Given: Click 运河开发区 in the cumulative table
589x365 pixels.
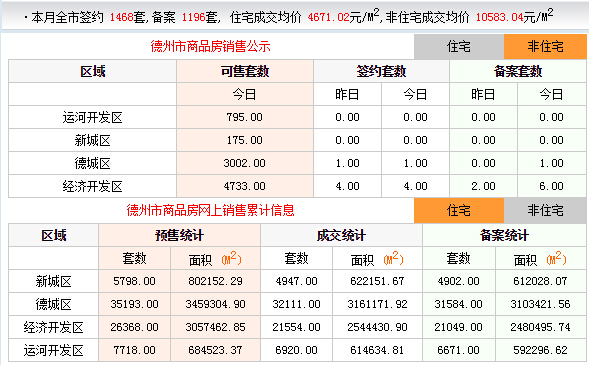Looking at the screenshot, I should point(53,350).
